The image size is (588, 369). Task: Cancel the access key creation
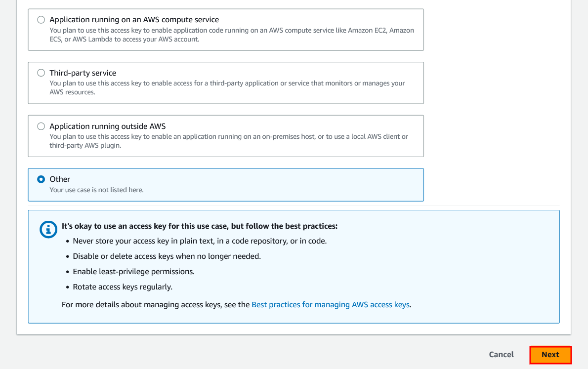(501, 355)
